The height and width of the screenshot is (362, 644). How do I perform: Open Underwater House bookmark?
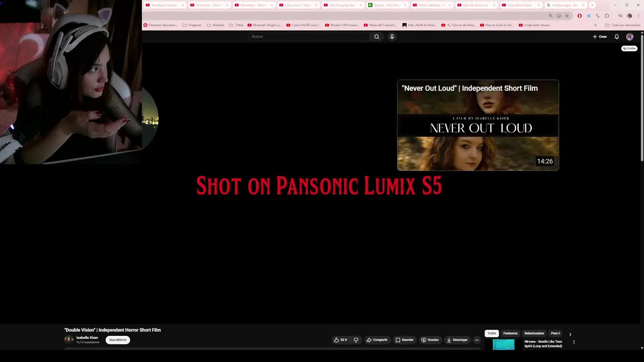(535, 25)
